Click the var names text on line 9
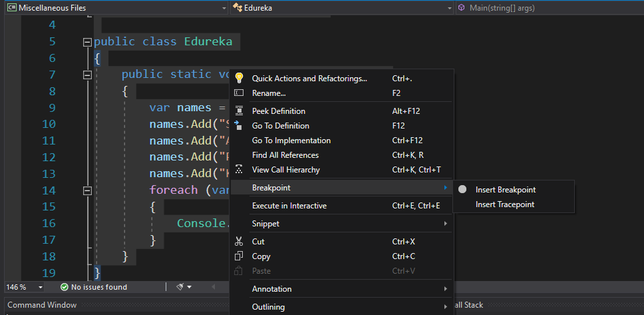The width and height of the screenshot is (644, 315). coord(180,108)
